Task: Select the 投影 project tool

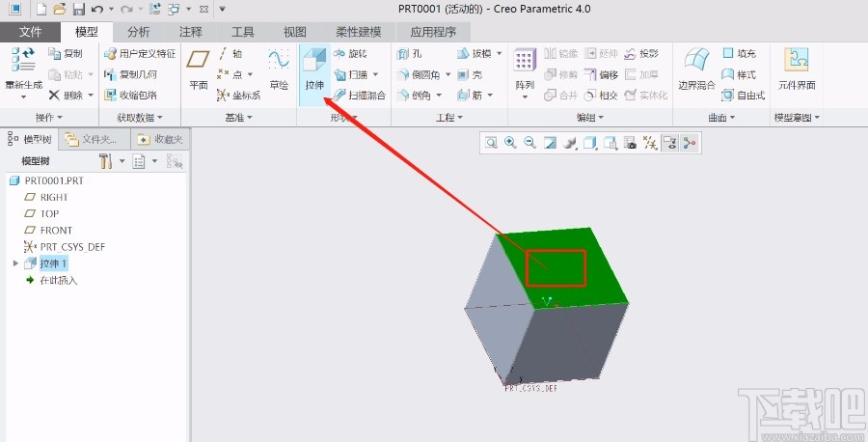Action: (x=641, y=54)
